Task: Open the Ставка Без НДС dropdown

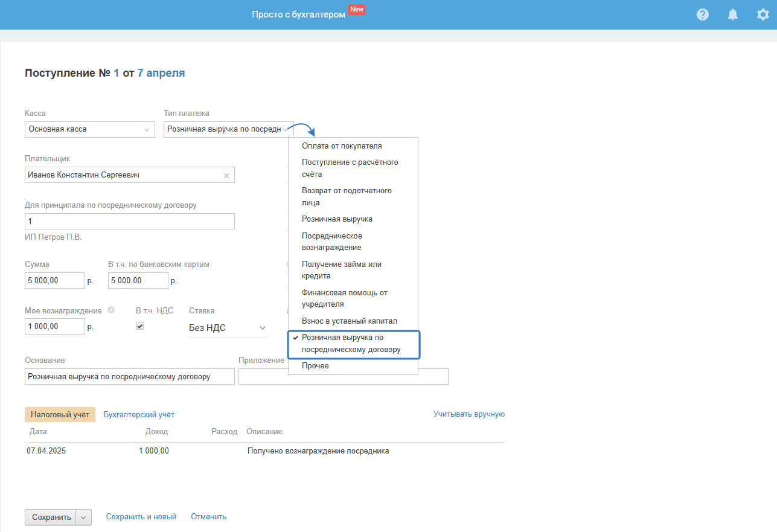Action: (229, 328)
